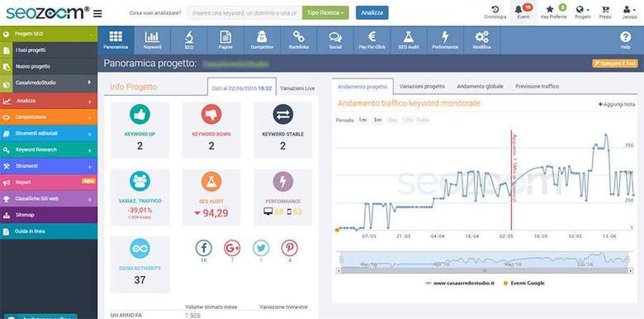644x319 pixels.
Task: Click the orange Spiegami il tool button
Action: 615,64
